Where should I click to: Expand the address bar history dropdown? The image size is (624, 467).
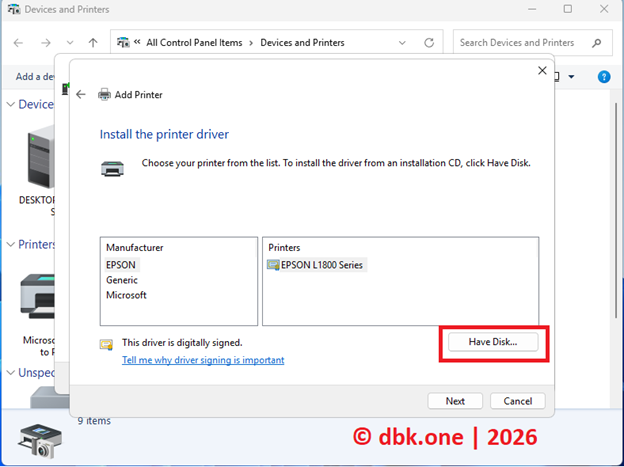pos(403,43)
